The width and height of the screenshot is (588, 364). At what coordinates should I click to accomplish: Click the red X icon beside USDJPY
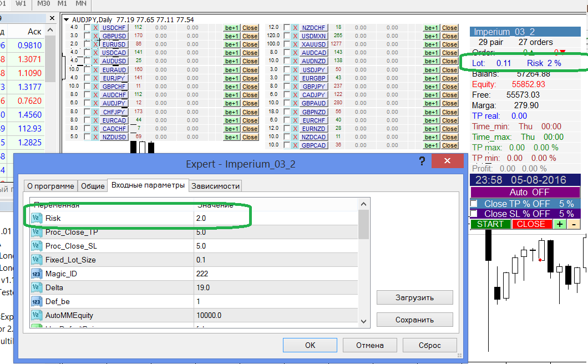click(x=296, y=70)
